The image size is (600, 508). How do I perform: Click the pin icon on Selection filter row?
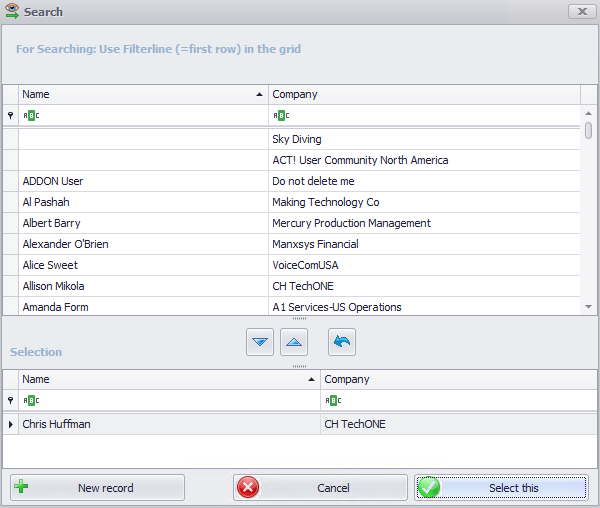[10, 401]
